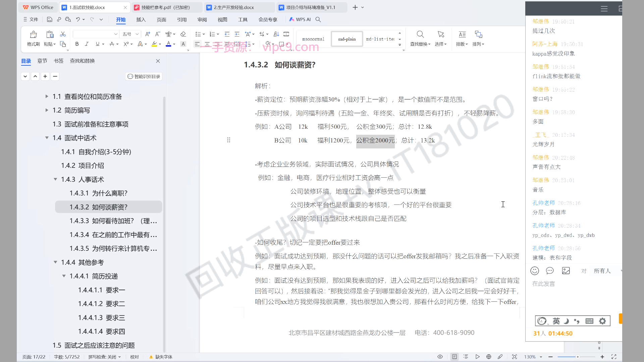Click the eraser clear-formatting icon
The height and width of the screenshot is (362, 644).
click(183, 34)
